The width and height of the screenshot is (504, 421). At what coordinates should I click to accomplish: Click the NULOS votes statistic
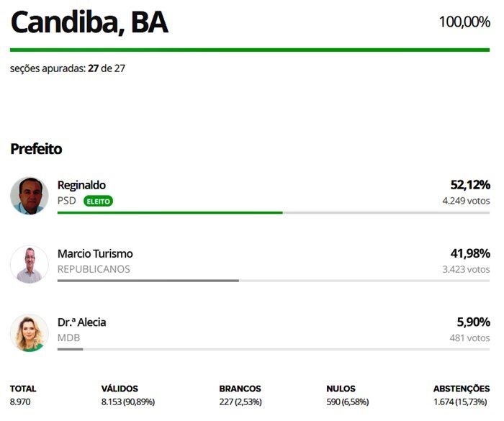pos(348,395)
